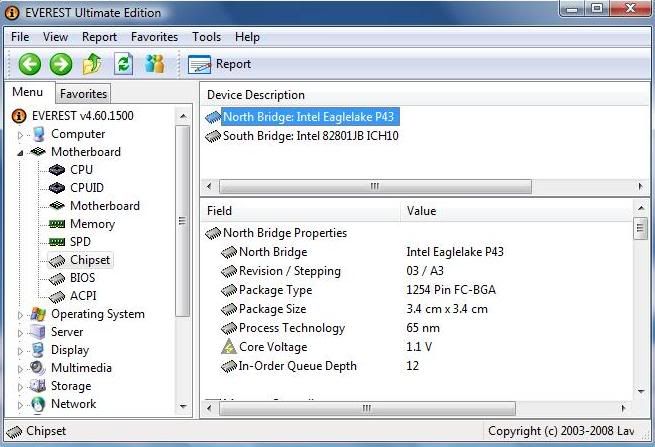The image size is (655, 447).
Task: Click the Copyright status bar text
Action: [x=561, y=431]
